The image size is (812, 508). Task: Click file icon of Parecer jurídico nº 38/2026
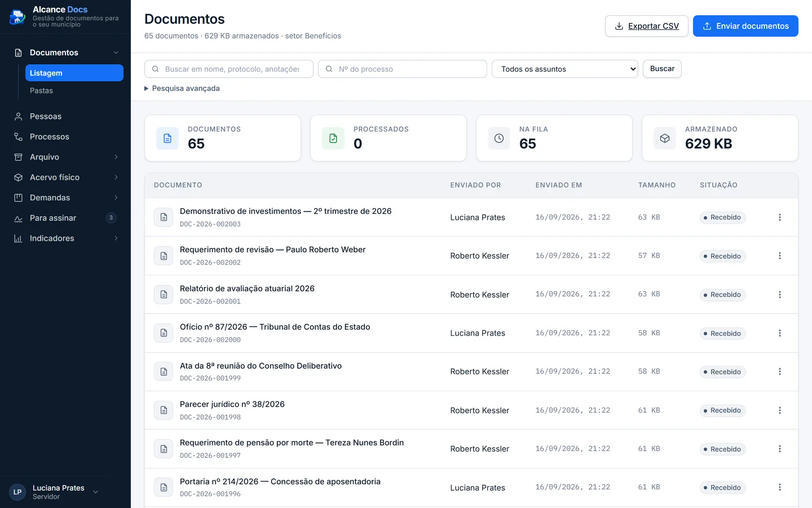(x=163, y=410)
